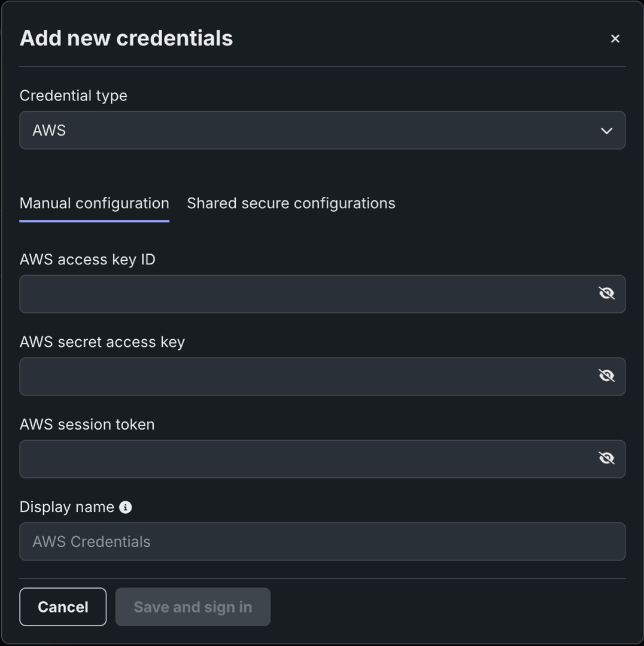Switch to the Manual configuration tab

[95, 203]
